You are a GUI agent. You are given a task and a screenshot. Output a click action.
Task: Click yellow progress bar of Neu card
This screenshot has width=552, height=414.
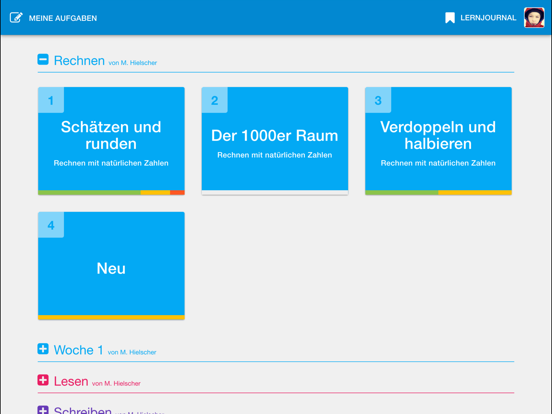(x=111, y=317)
